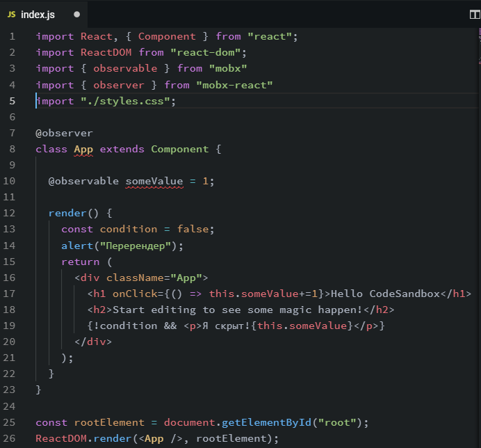The width and height of the screenshot is (481, 448).
Task: Click "Hello CodeSandbox" heading text
Action: (x=386, y=294)
